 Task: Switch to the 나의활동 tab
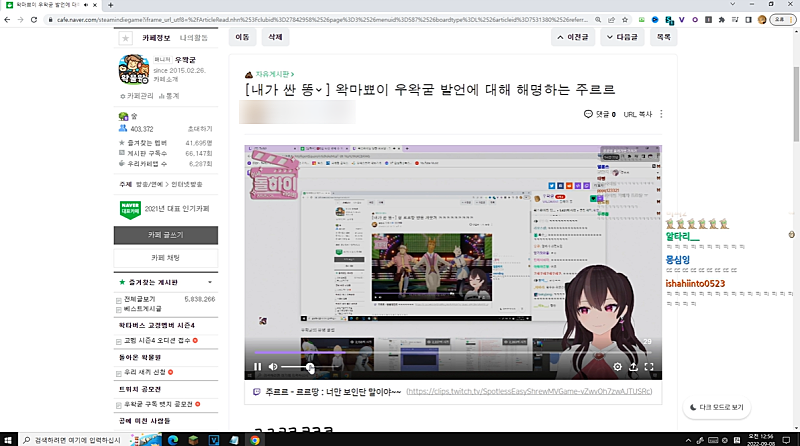coord(193,37)
